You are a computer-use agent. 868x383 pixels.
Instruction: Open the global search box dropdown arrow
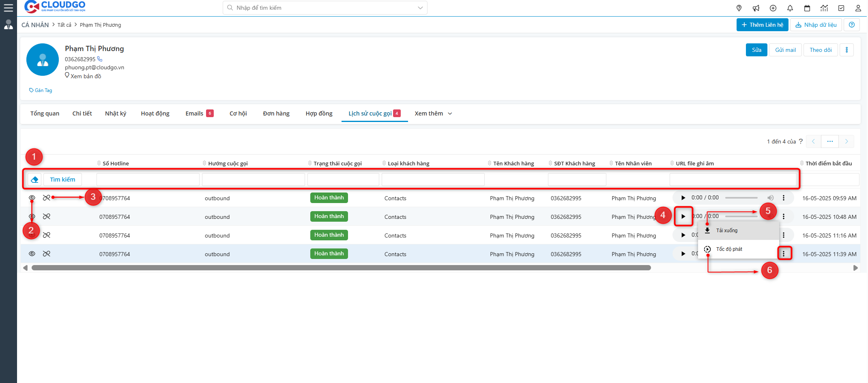coord(420,8)
